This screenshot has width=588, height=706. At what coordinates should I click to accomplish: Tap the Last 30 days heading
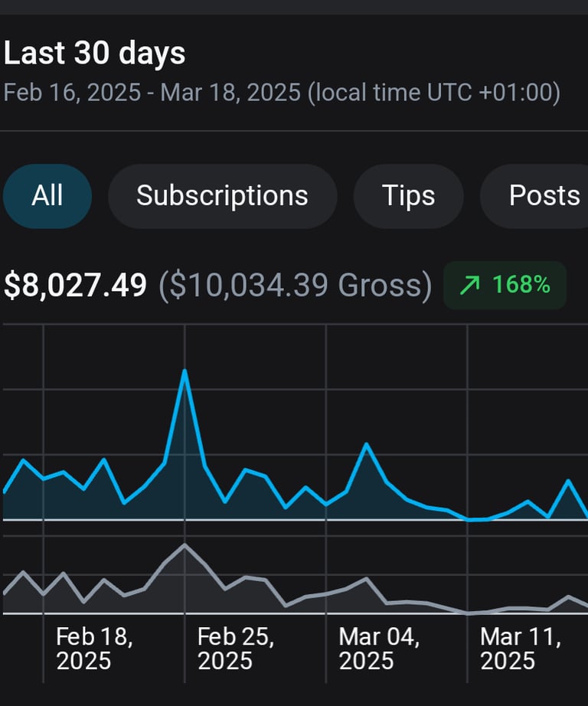(x=95, y=54)
